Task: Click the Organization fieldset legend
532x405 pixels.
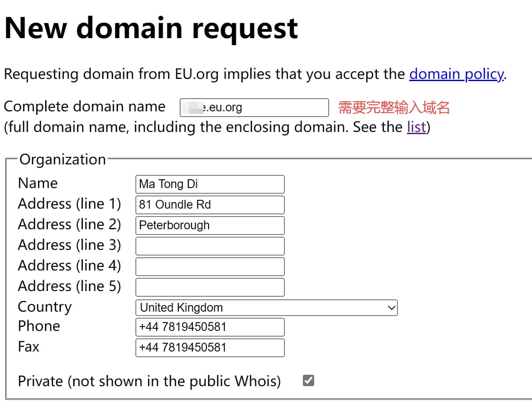Action: click(x=63, y=160)
